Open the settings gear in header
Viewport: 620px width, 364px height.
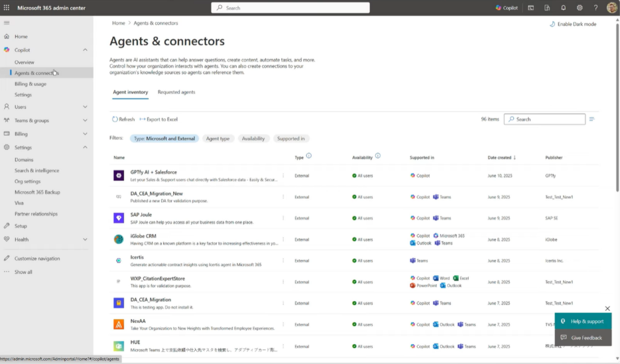pos(579,8)
